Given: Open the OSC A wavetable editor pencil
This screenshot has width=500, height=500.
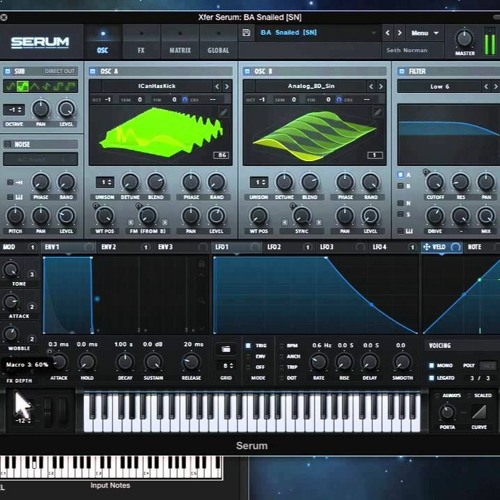Looking at the screenshot, I should (x=224, y=112).
